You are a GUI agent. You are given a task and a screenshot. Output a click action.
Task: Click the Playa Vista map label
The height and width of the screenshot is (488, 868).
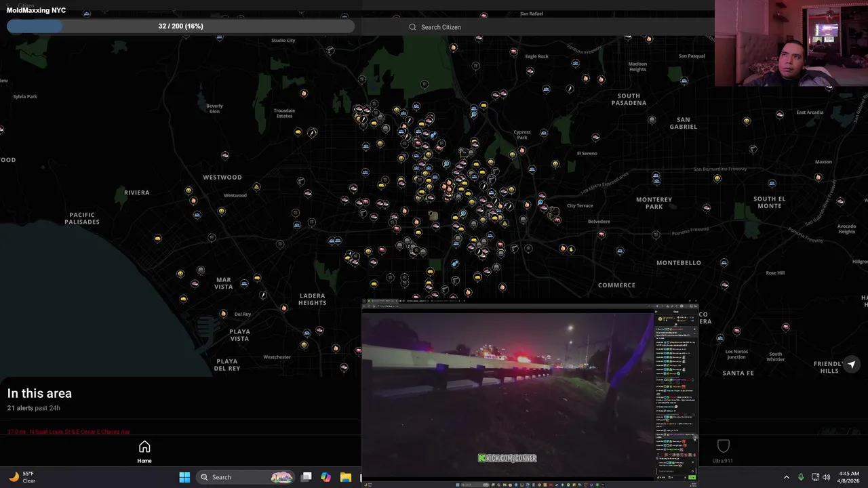coord(239,335)
